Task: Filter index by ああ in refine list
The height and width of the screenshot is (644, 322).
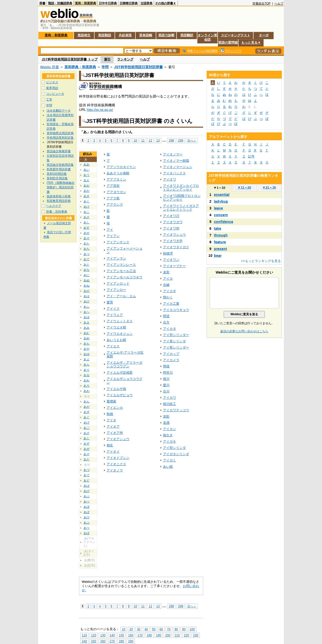Action: pos(87,165)
